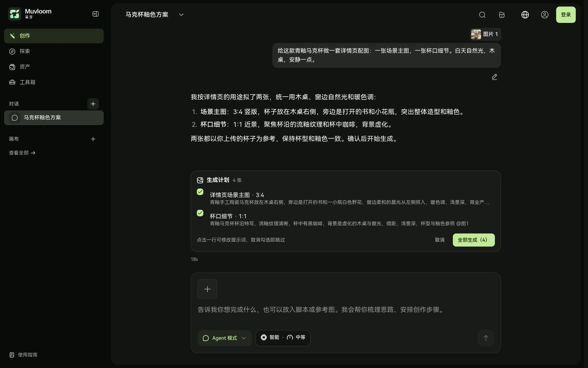Click the Muvloom logo icon

[14, 14]
